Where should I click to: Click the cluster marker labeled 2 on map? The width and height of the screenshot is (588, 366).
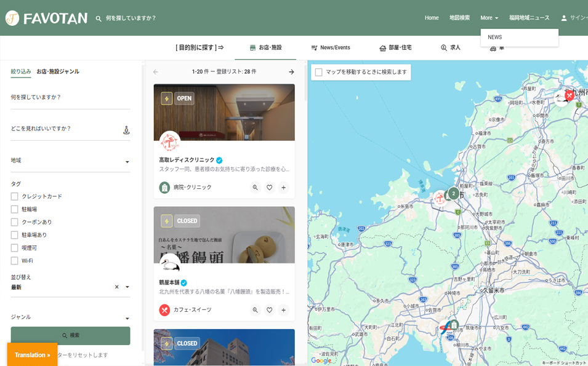coord(453,193)
